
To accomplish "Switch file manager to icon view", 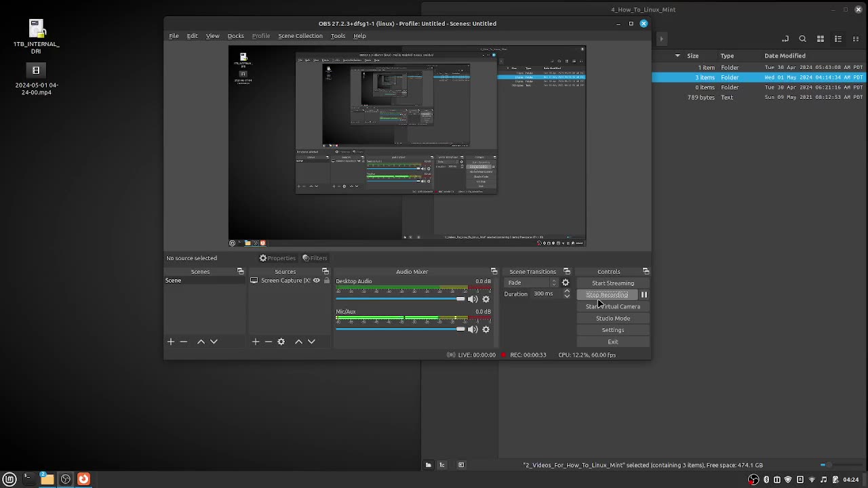I will (821, 39).
